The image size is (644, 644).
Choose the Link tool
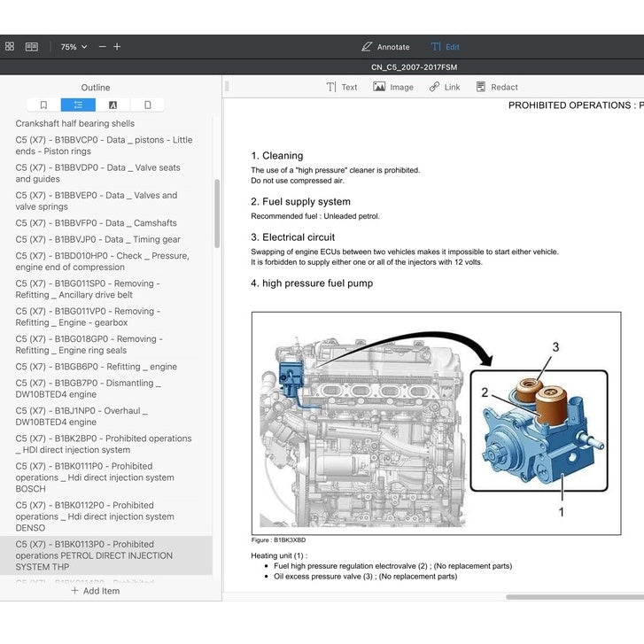(x=445, y=87)
